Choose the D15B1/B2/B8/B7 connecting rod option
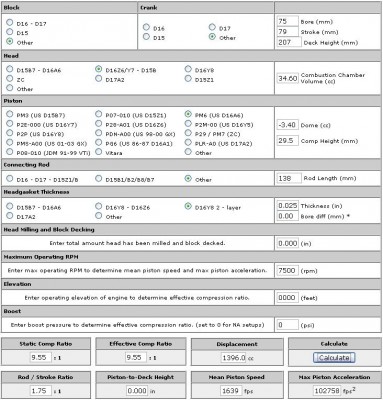Screen dimensions: 383x400 coord(98,179)
